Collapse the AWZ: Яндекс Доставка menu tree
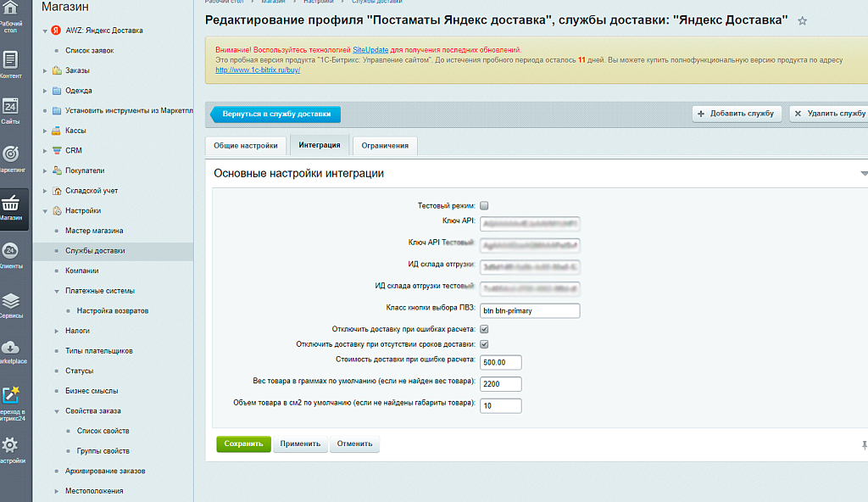 43,31
